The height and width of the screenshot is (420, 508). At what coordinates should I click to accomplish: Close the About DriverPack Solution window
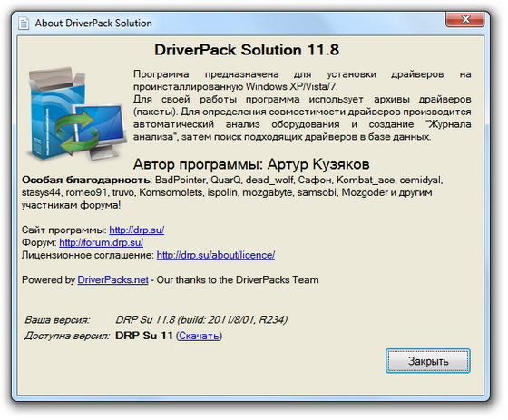[464, 19]
